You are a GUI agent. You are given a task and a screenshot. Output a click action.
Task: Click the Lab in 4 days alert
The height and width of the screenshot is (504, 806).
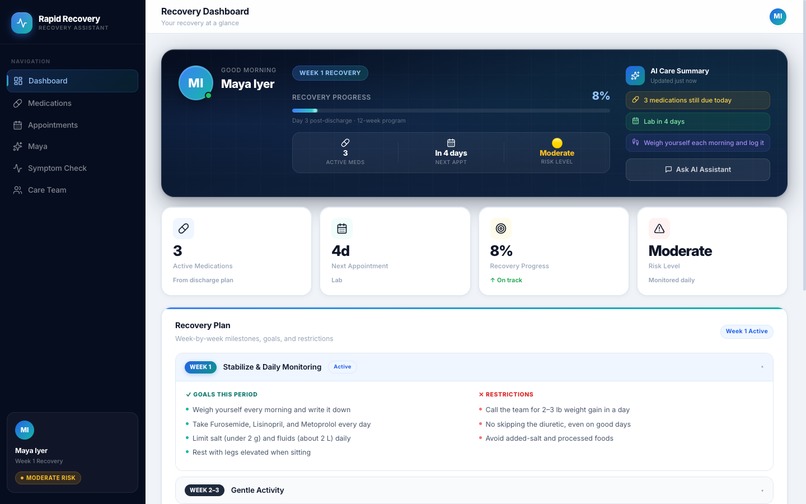pos(698,121)
